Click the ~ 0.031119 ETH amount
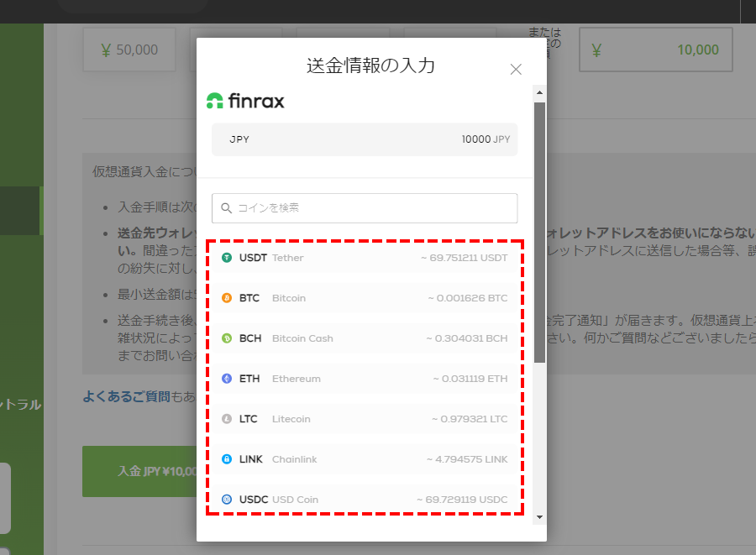Viewport: 756px width, 555px height. (470, 379)
